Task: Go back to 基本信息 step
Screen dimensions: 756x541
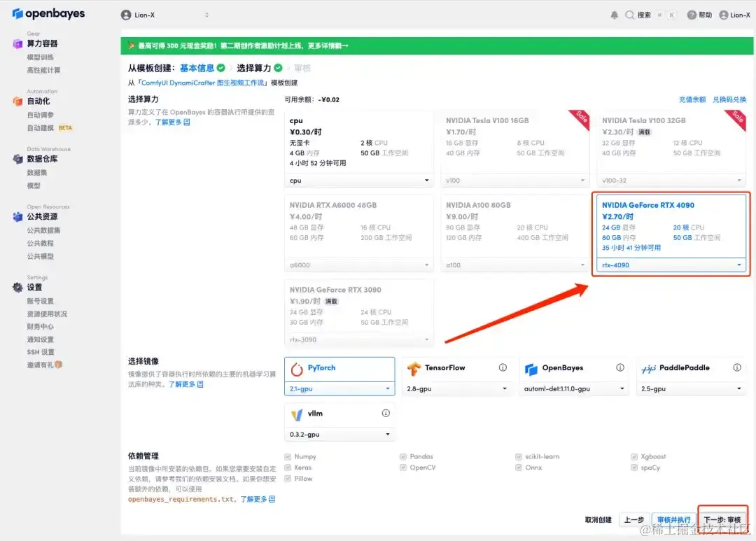Action: pyautogui.click(x=197, y=68)
